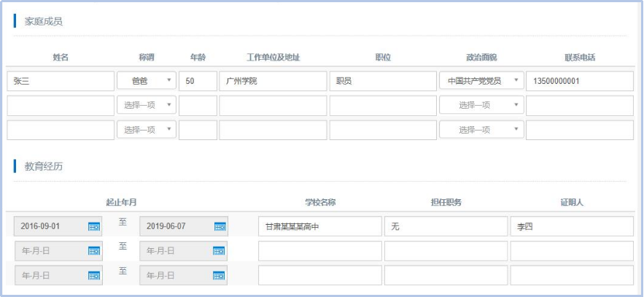The width and height of the screenshot is (644, 297).
Task: Click the name field containing 张三
Action: pos(61,81)
